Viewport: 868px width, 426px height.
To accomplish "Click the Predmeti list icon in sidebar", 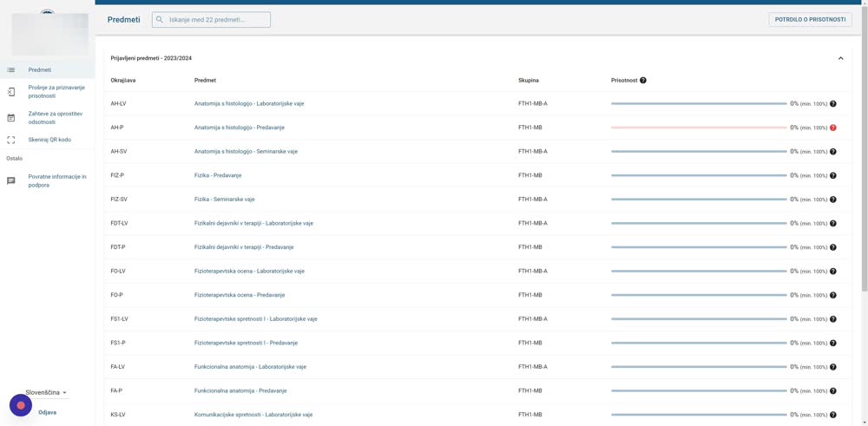I will point(11,69).
